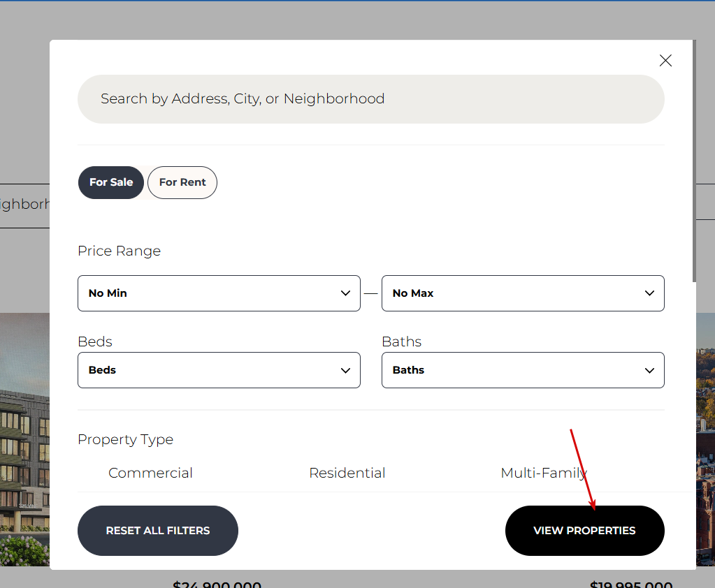Screen dimensions: 715x588
Task: Select the For Sale option
Action: point(110,182)
